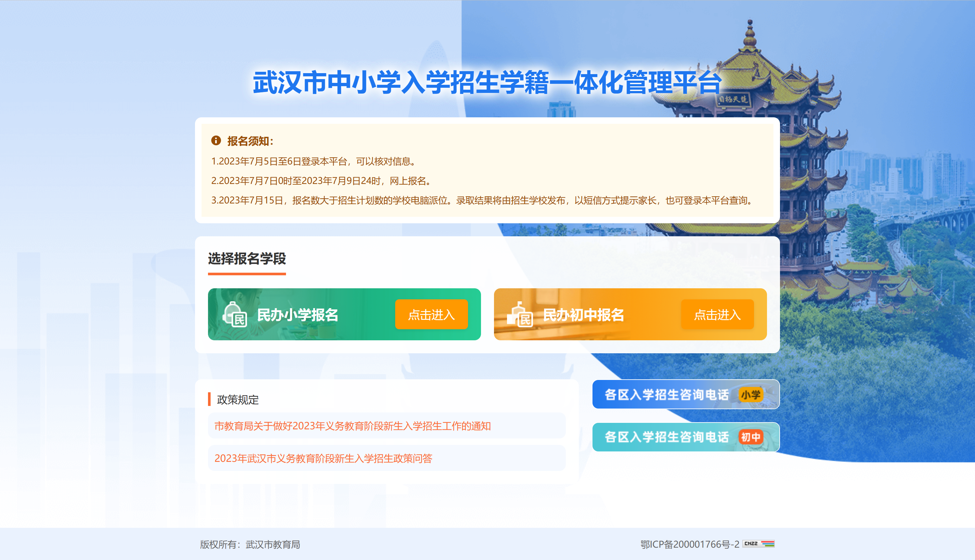Open the teal middle school 各区入学招生咨询电话 banner
Image resolution: width=975 pixels, height=560 pixels.
[x=666, y=437]
